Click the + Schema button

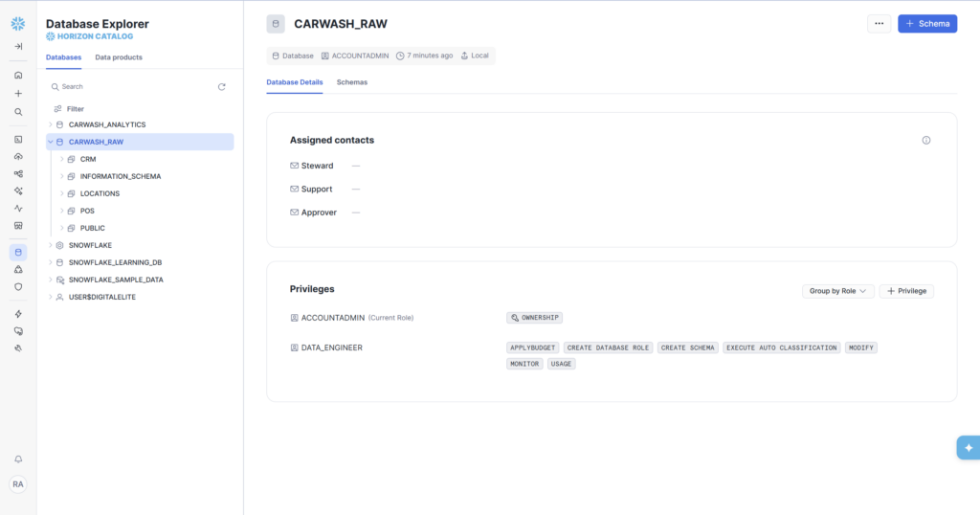click(x=926, y=23)
